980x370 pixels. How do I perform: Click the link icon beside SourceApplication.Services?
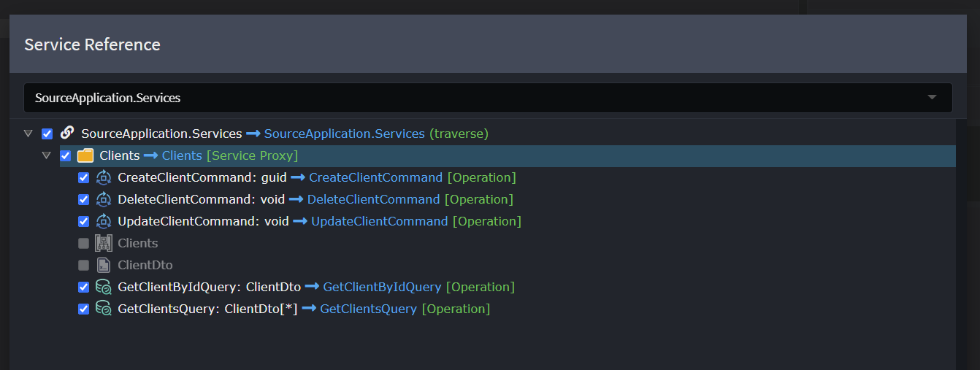[x=67, y=134]
